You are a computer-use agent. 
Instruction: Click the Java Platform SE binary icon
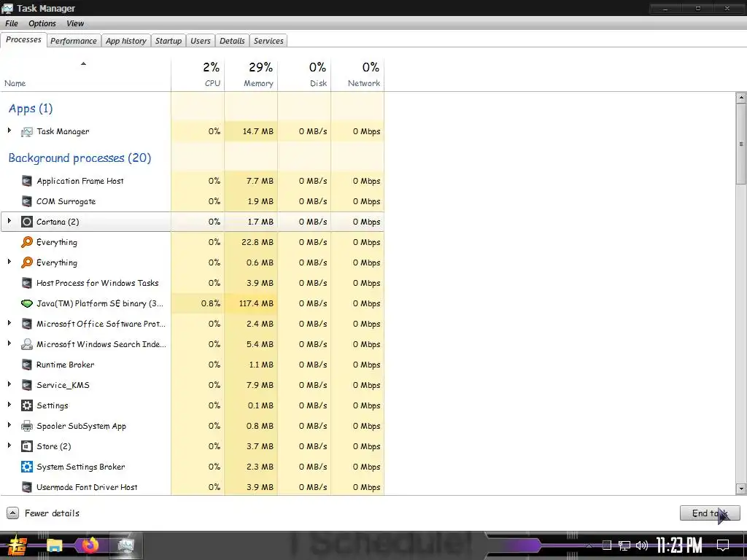[27, 303]
